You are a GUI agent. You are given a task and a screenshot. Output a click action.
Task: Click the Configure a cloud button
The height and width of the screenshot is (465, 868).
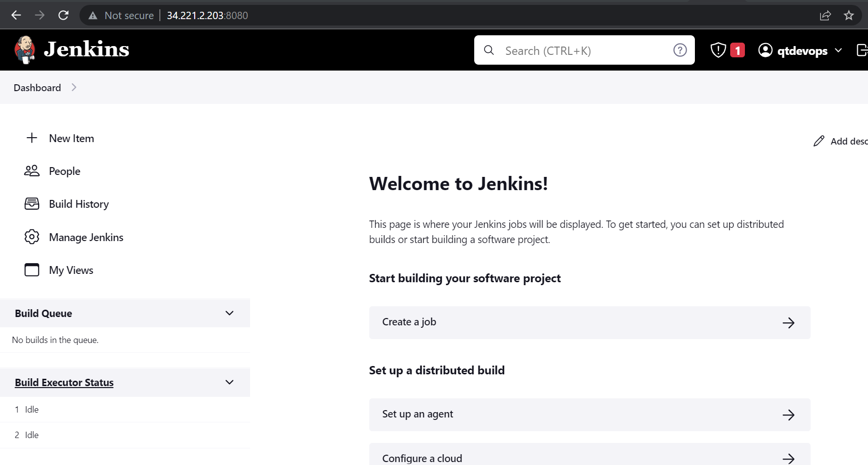tap(589, 454)
